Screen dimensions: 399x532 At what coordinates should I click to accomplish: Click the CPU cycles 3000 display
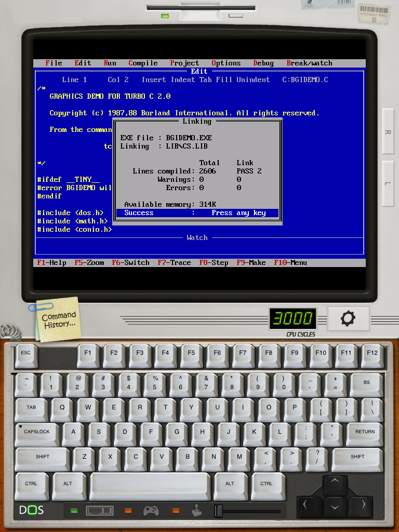[293, 318]
